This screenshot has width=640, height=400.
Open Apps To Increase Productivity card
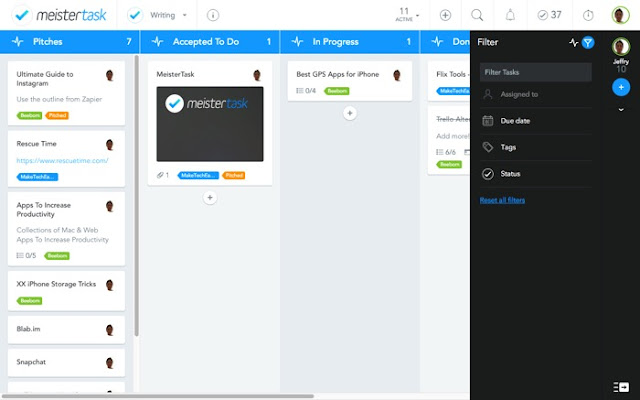tap(66, 229)
